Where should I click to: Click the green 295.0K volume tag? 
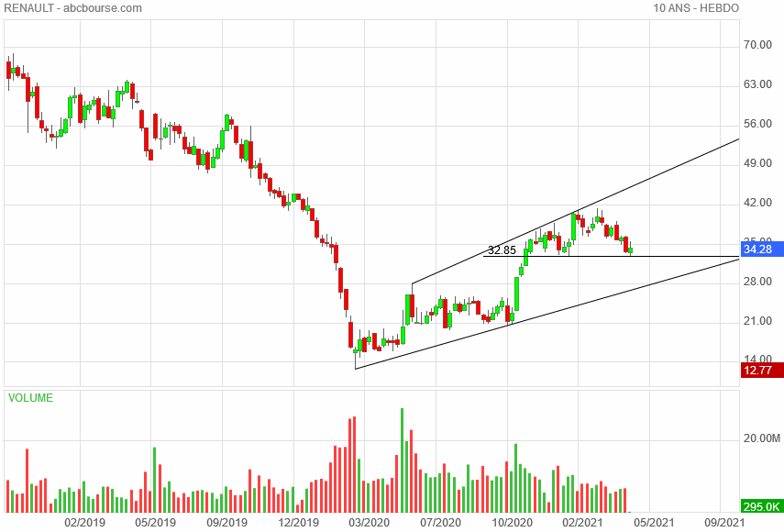click(762, 506)
